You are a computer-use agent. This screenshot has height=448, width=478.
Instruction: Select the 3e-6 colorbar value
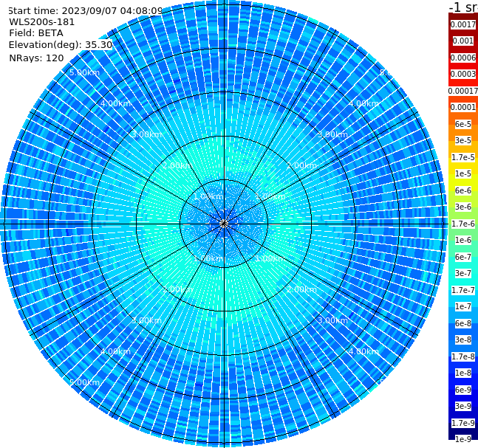[463, 207]
